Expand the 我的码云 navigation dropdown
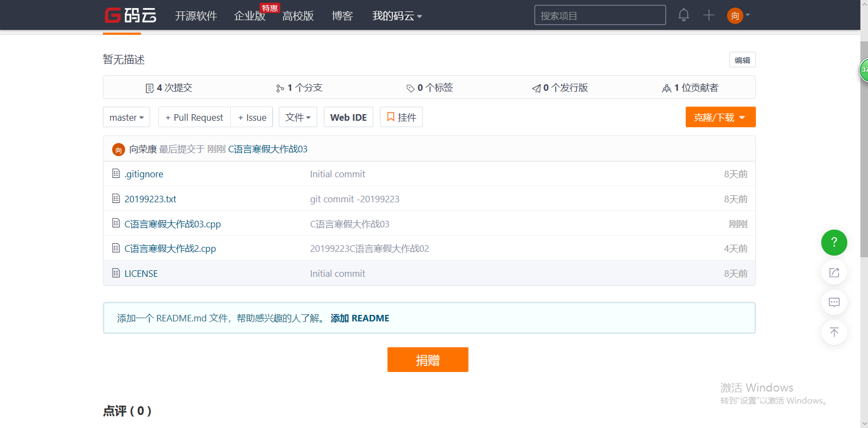The height and width of the screenshot is (428, 868). [x=397, y=16]
